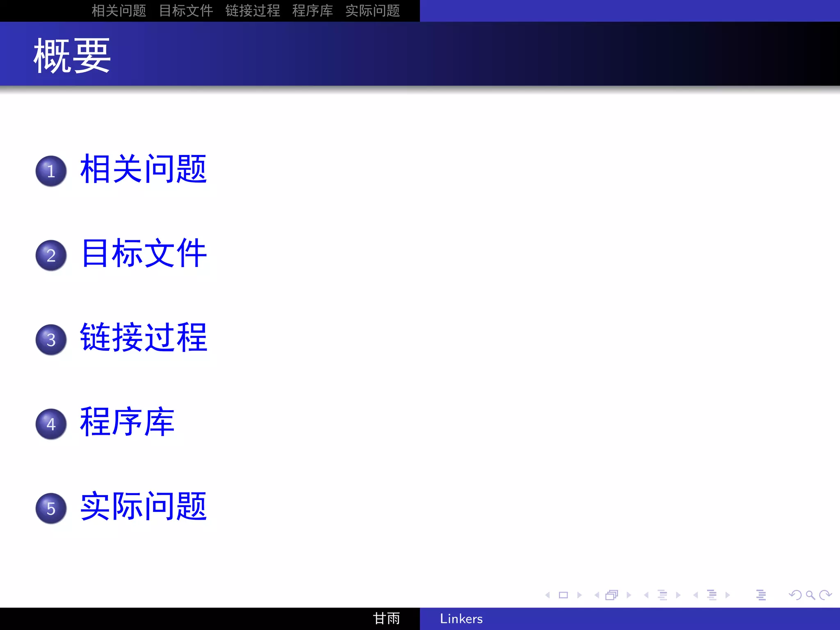This screenshot has width=840, height=630.
Task: Select 实际问题 in top navigation bar
Action: [x=372, y=11]
